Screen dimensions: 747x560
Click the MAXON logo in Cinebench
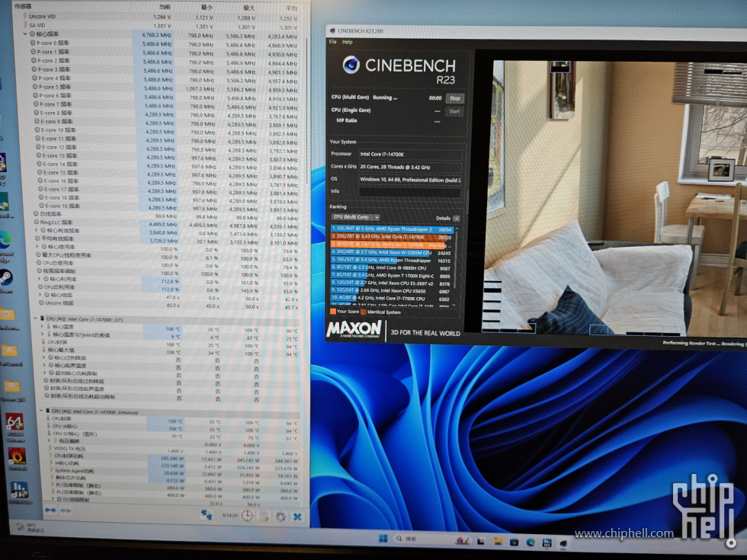354,329
